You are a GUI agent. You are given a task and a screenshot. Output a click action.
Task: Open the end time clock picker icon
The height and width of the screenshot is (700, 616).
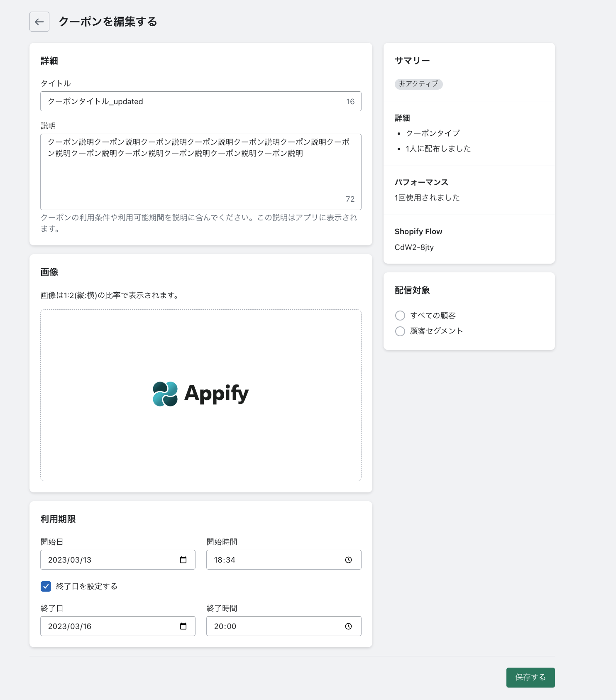pos(348,626)
